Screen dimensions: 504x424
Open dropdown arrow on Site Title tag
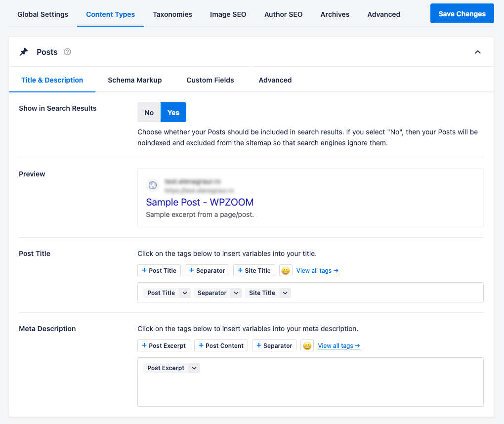point(285,293)
